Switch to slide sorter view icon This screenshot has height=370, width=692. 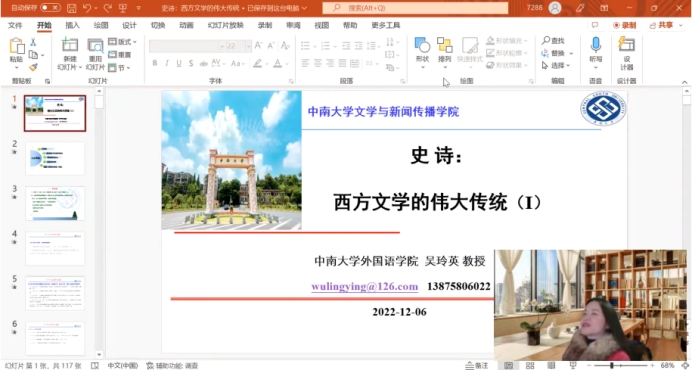click(x=530, y=366)
